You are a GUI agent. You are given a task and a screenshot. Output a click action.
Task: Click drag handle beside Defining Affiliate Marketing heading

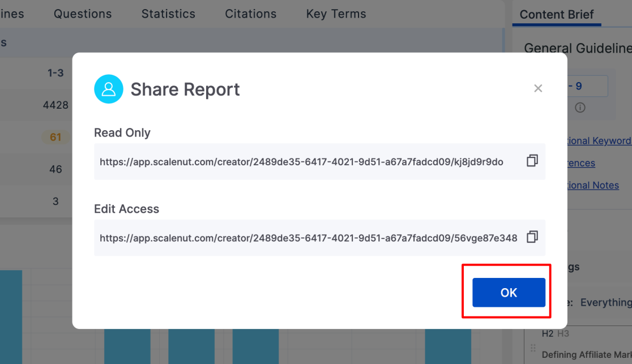(532, 348)
